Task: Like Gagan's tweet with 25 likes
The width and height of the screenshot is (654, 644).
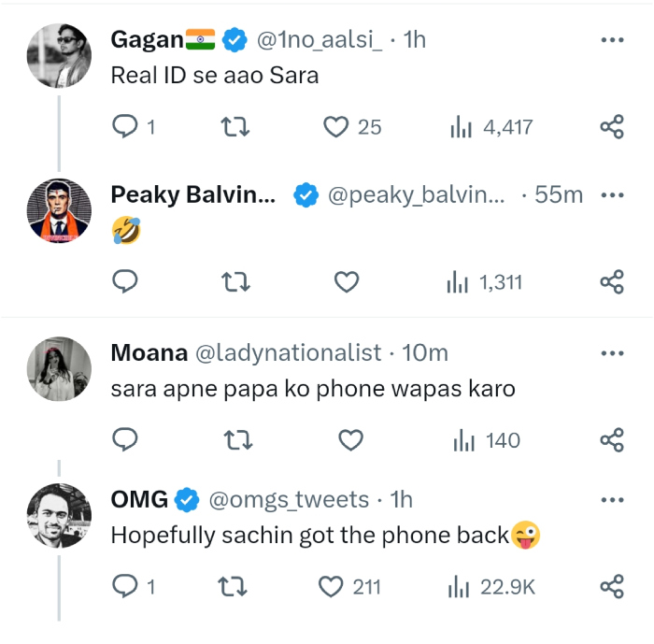Action: click(x=335, y=126)
